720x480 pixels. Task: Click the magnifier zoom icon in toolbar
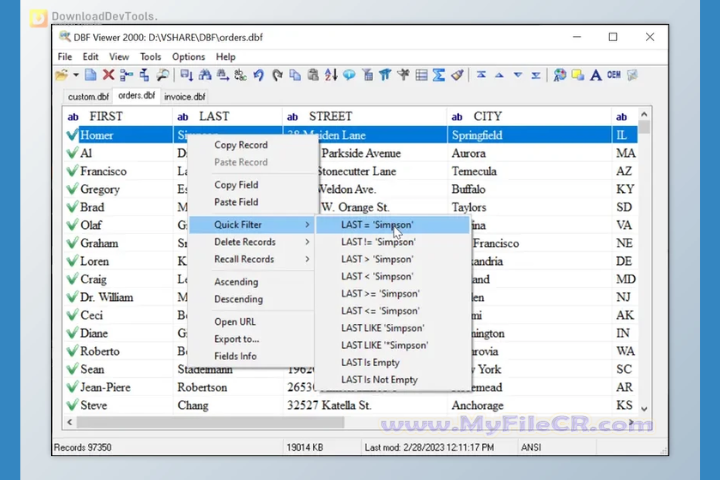coord(163,75)
